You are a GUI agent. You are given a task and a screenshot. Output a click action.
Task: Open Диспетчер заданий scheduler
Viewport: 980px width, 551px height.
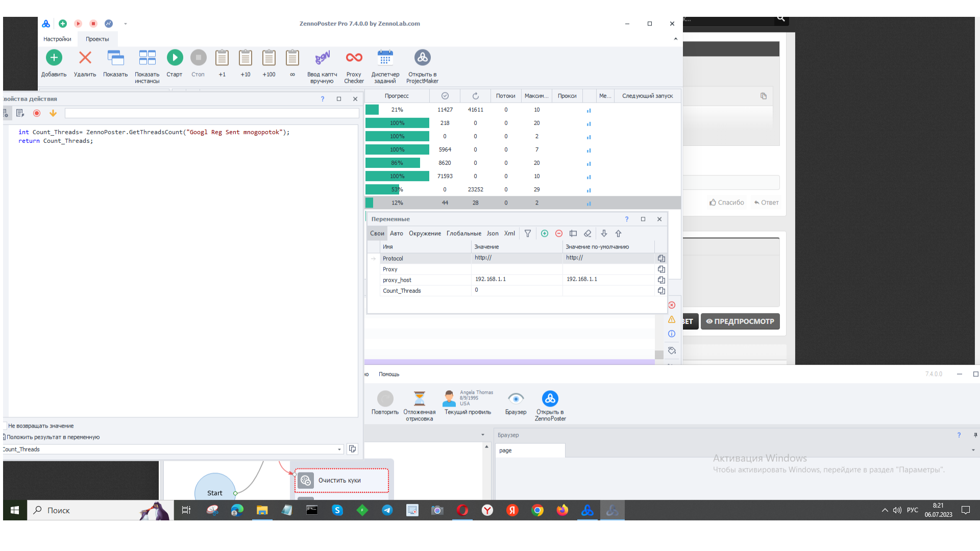(x=385, y=58)
